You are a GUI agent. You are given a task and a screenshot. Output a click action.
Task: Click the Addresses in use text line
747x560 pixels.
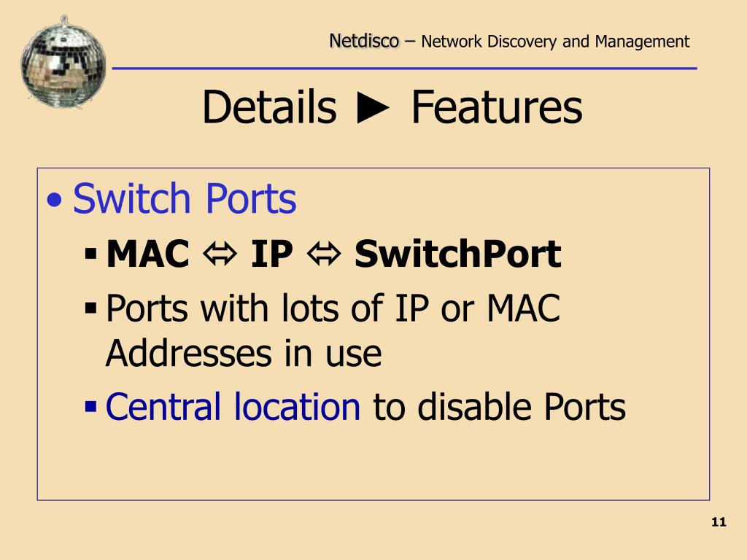(x=244, y=354)
